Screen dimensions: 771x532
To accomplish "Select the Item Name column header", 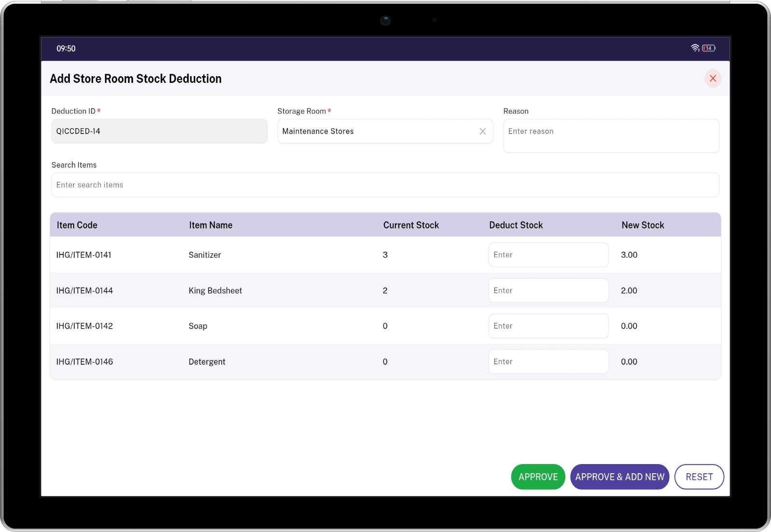I will [x=211, y=225].
